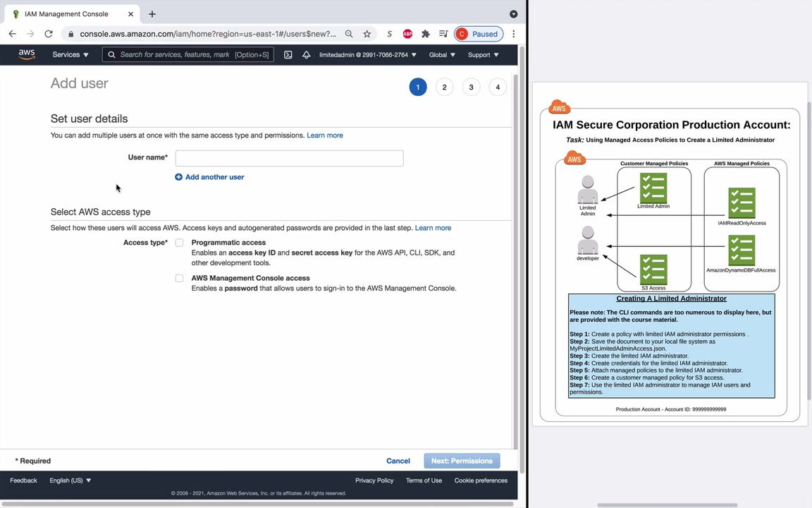
Task: Open the limitedadmin account dropdown
Action: point(368,54)
